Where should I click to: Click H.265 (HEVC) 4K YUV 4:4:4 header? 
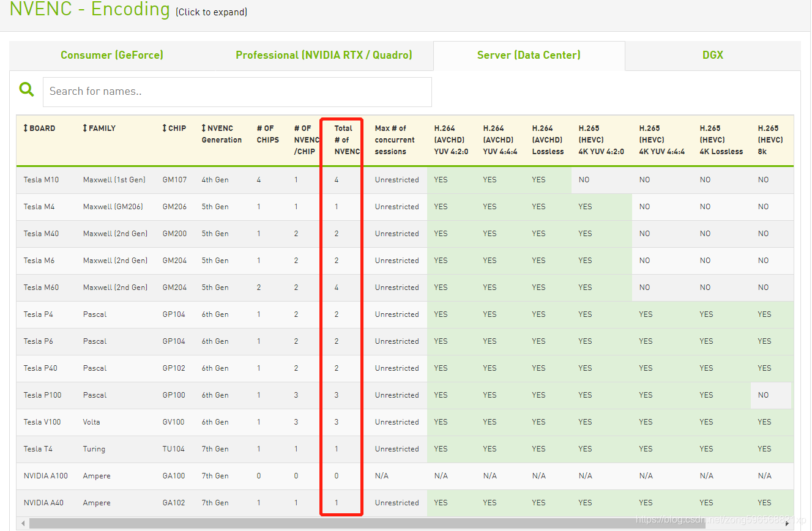(x=662, y=140)
